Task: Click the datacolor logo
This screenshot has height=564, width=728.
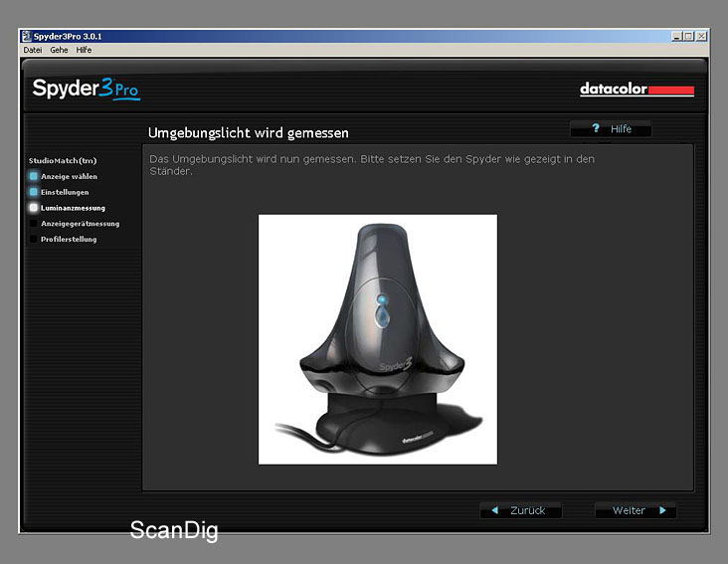Action: [x=637, y=89]
